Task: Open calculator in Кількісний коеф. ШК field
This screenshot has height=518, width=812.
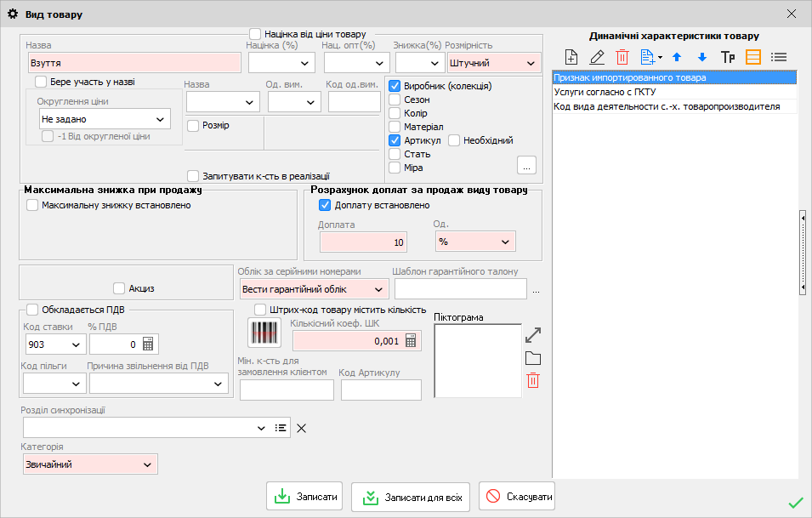Action: [411, 341]
